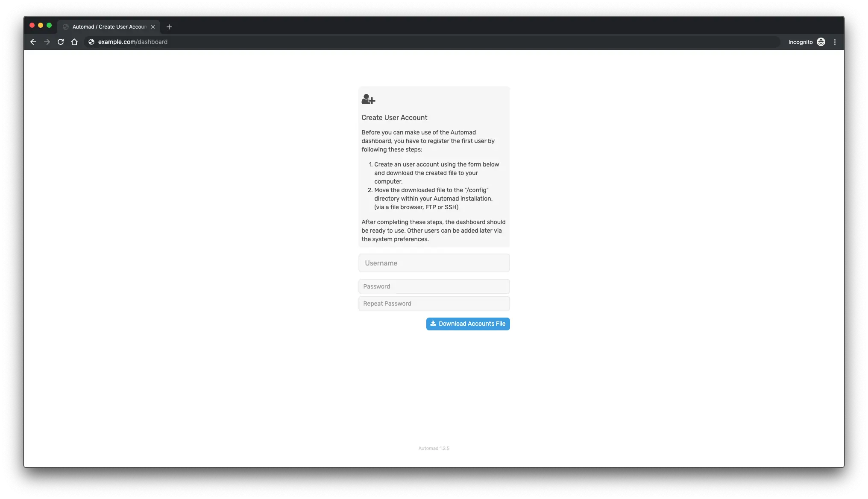This screenshot has height=499, width=868.
Task: Click the Download Accounts File button
Action: click(468, 324)
